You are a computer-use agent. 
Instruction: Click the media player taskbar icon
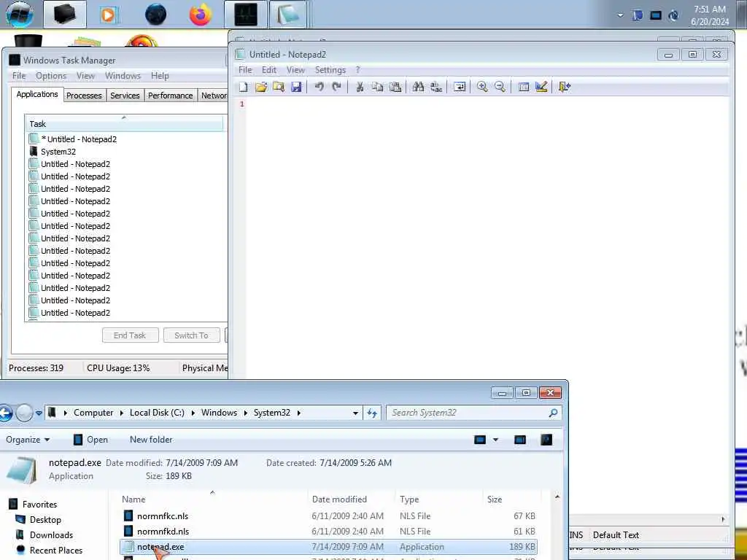[108, 15]
